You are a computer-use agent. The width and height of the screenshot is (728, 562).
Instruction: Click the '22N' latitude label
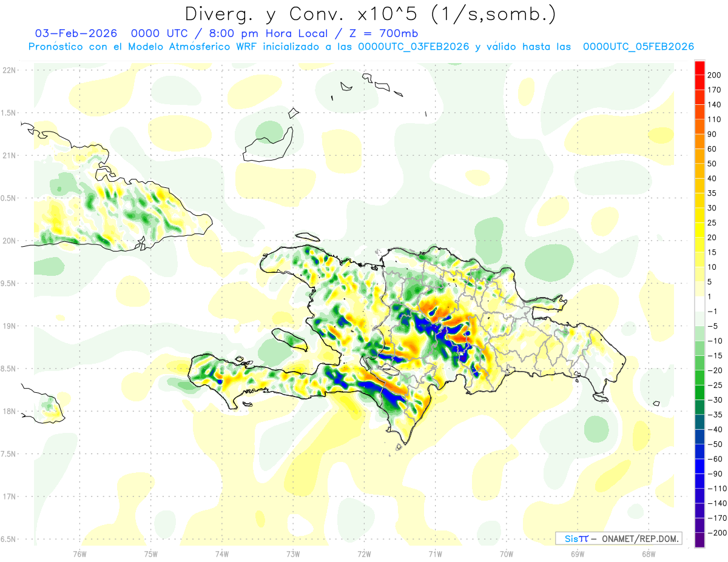(x=9, y=70)
